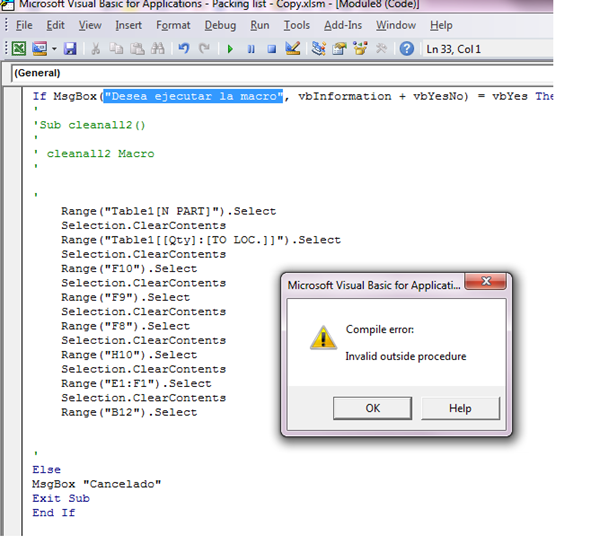The width and height of the screenshot is (600, 544).
Task: Open the Tools menu
Action: (x=297, y=25)
